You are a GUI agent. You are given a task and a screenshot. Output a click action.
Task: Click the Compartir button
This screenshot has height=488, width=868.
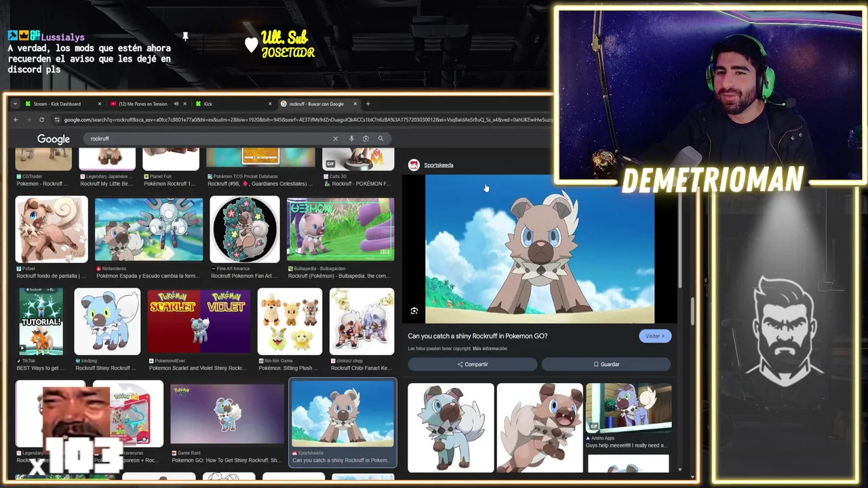pos(473,364)
